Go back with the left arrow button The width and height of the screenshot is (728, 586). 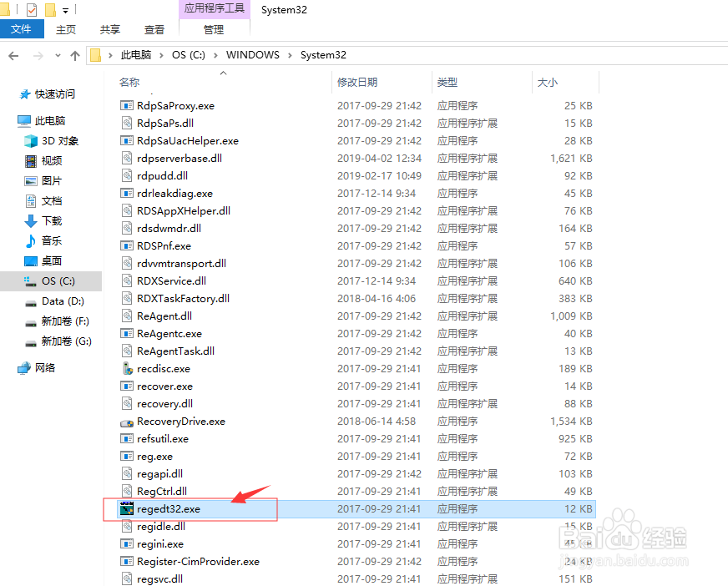tap(13, 56)
